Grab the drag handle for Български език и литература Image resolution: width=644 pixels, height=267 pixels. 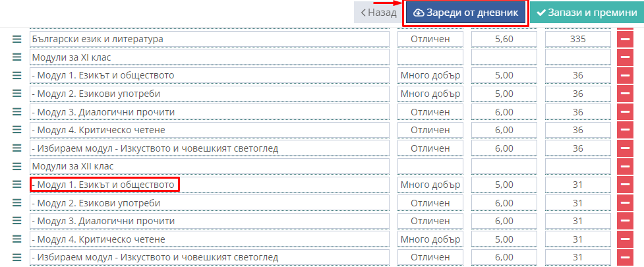point(16,39)
